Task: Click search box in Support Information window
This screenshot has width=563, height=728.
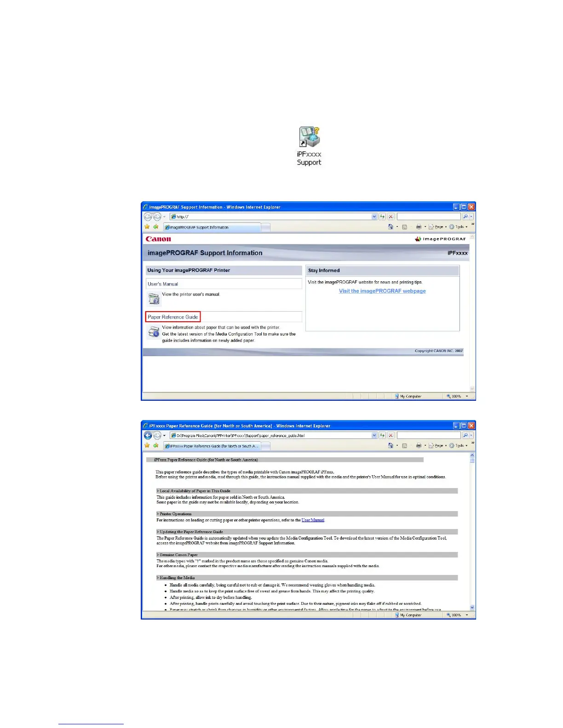Action: (429, 216)
